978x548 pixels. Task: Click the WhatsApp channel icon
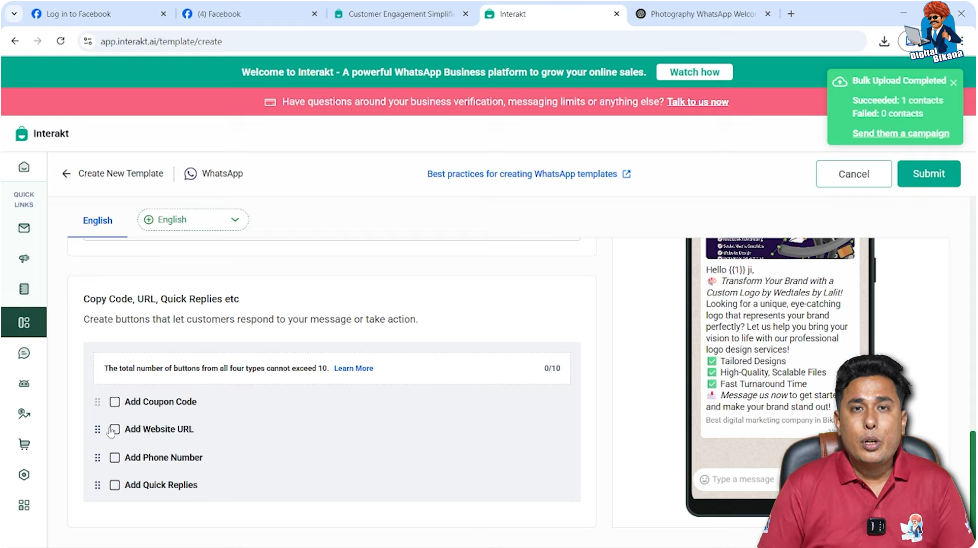point(190,174)
